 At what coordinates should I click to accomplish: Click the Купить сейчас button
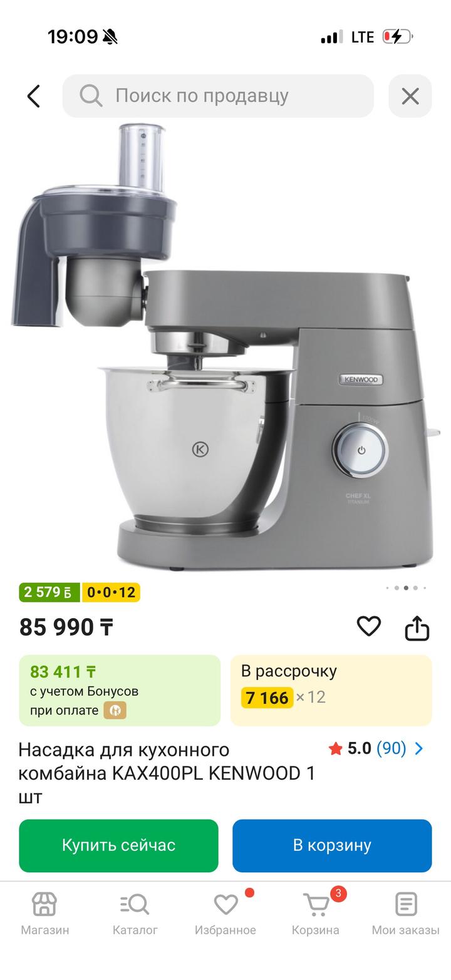(118, 845)
